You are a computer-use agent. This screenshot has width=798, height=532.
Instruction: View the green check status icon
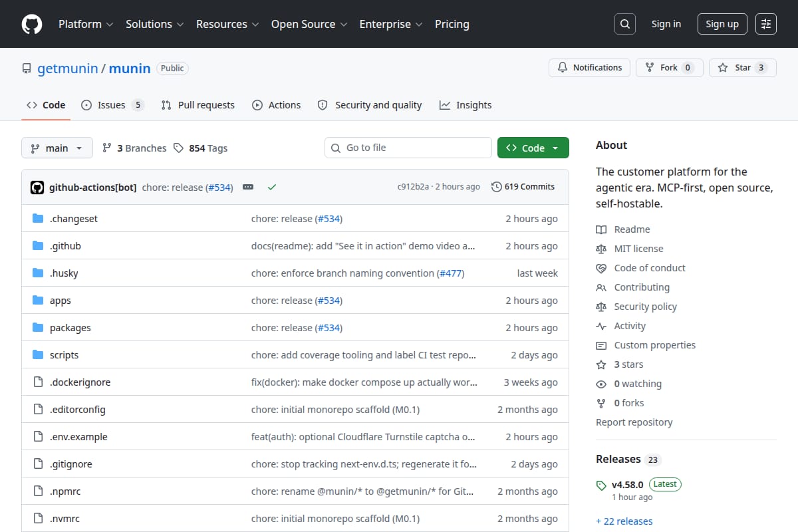pos(271,188)
